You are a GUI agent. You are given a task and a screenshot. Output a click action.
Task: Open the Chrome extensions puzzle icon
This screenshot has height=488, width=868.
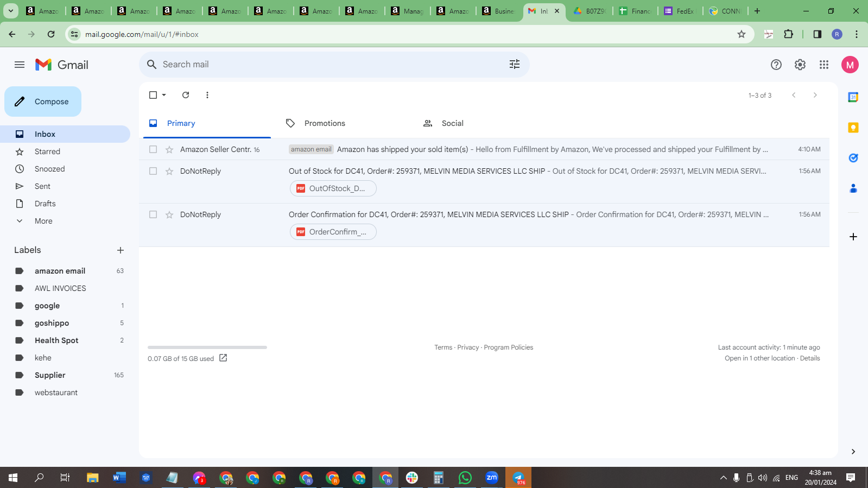point(789,34)
